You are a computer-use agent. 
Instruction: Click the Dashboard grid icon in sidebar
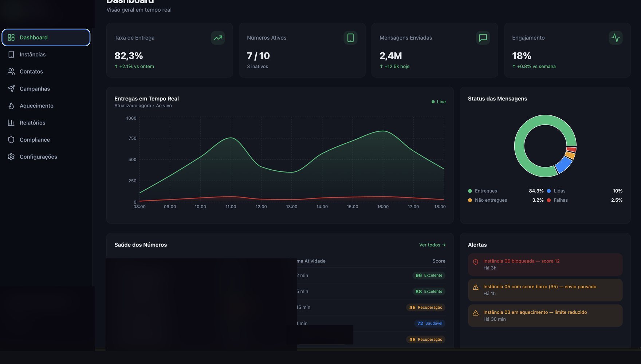click(x=11, y=37)
